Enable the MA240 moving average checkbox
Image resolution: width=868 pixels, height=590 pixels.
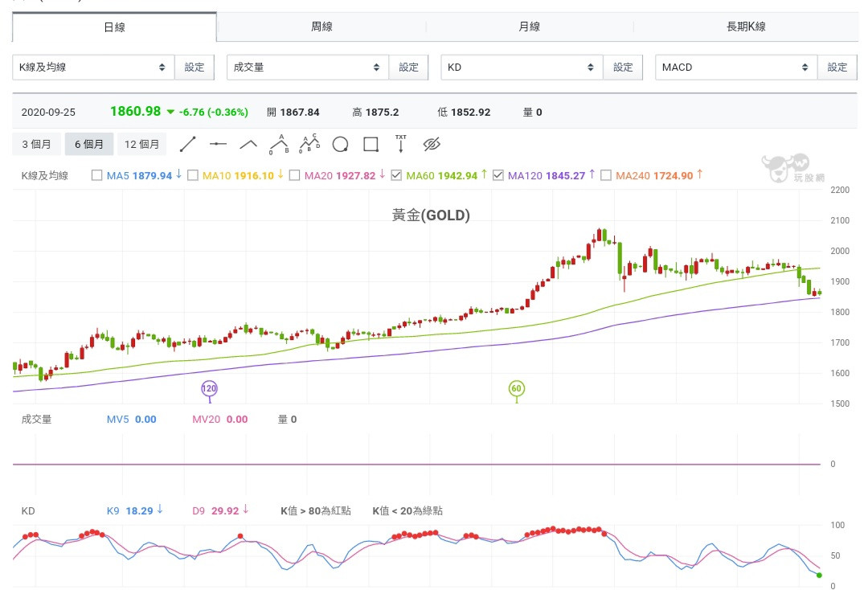(x=606, y=175)
